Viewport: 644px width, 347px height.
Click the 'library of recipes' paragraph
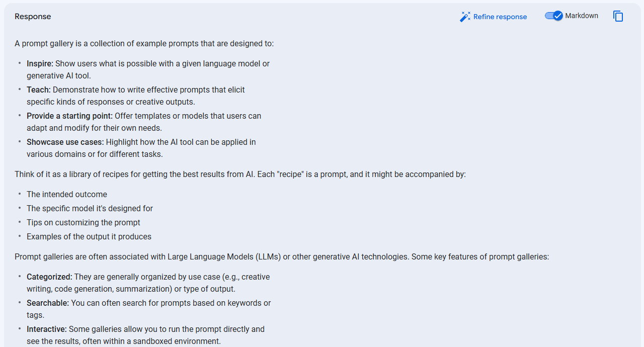click(240, 174)
